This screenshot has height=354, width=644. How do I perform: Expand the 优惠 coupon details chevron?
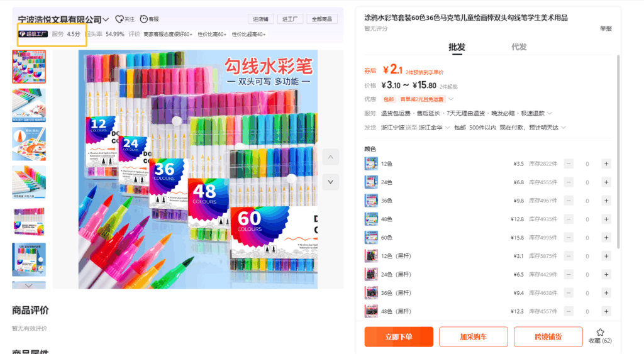coord(450,99)
